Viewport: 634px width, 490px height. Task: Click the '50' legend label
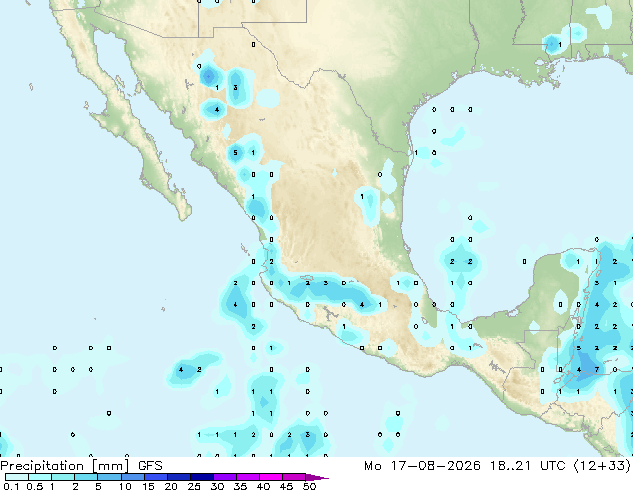(309, 486)
